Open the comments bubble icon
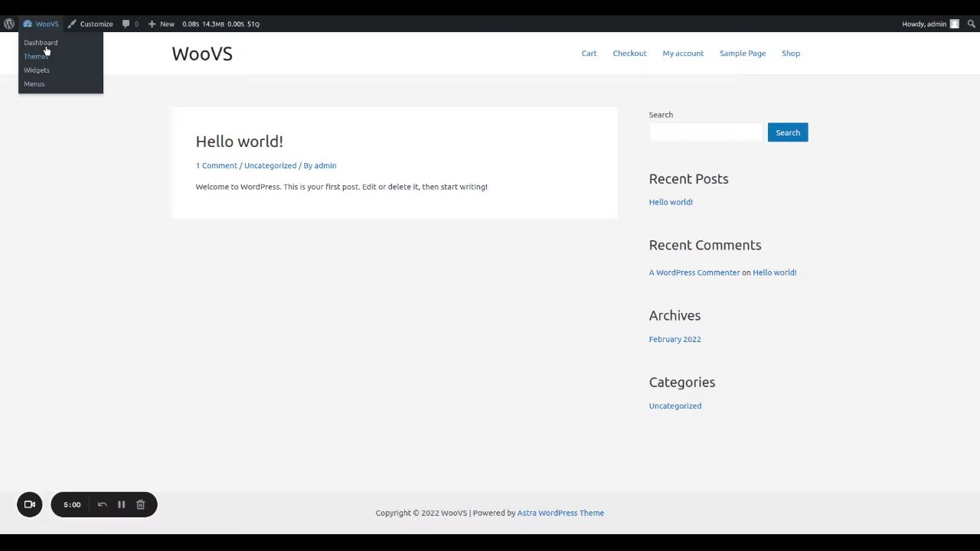Viewport: 980px width, 551px height. point(126,24)
